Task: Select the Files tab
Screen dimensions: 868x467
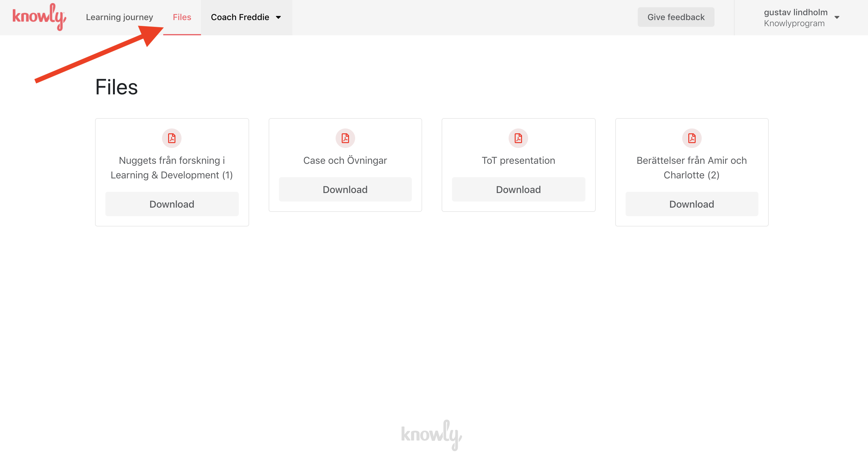Action: pyautogui.click(x=182, y=17)
